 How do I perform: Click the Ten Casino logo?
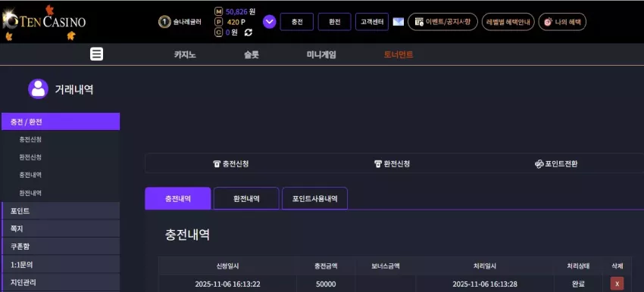coord(44,22)
